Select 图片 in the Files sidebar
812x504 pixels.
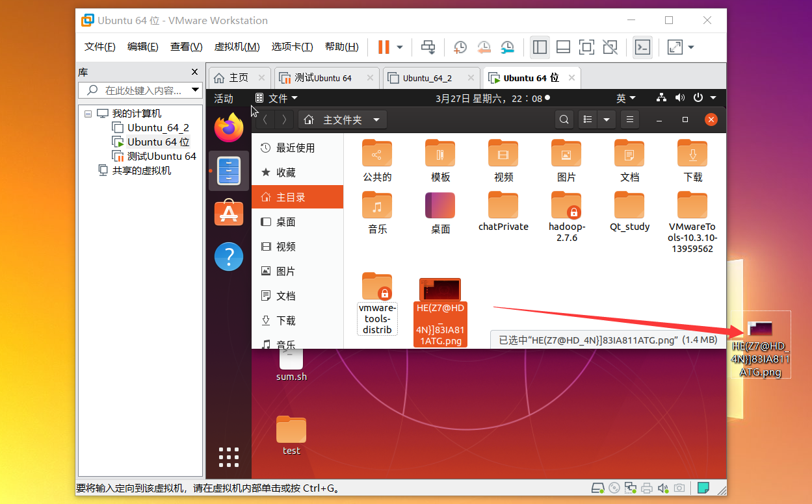pos(298,271)
